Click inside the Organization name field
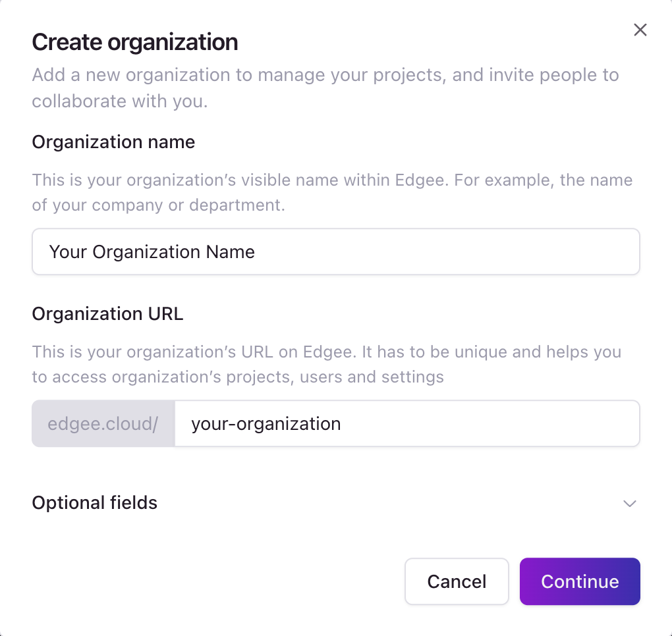The image size is (672, 636). tap(336, 252)
